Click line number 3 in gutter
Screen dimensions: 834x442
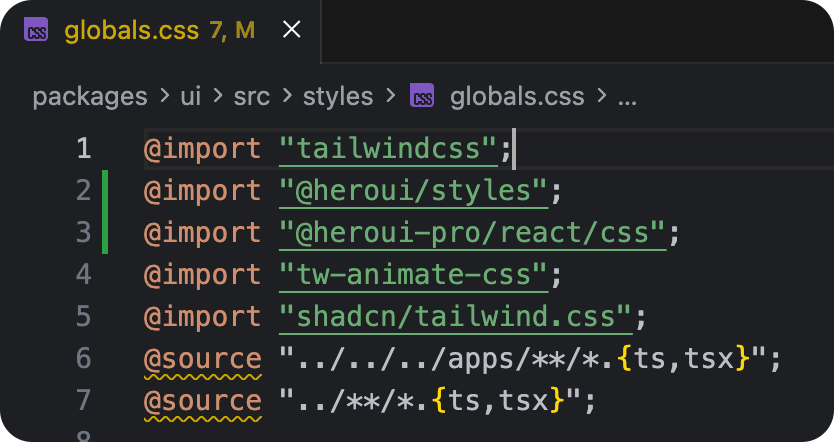point(84,232)
